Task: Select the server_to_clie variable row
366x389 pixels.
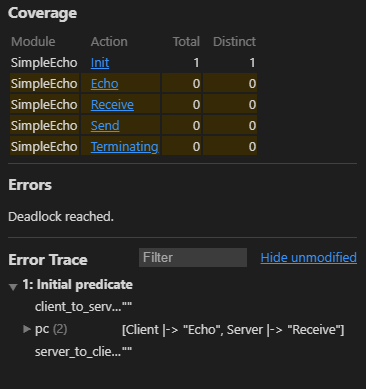Action: pyautogui.click(x=83, y=352)
